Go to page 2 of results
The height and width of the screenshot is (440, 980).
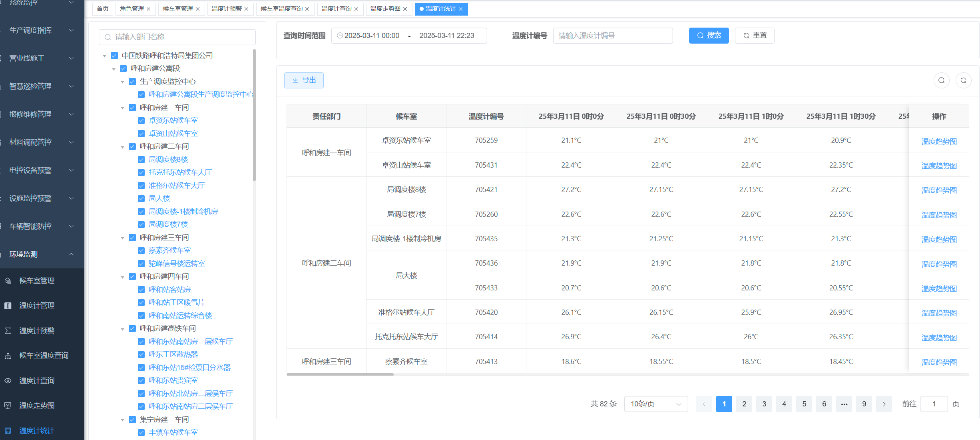click(x=744, y=404)
